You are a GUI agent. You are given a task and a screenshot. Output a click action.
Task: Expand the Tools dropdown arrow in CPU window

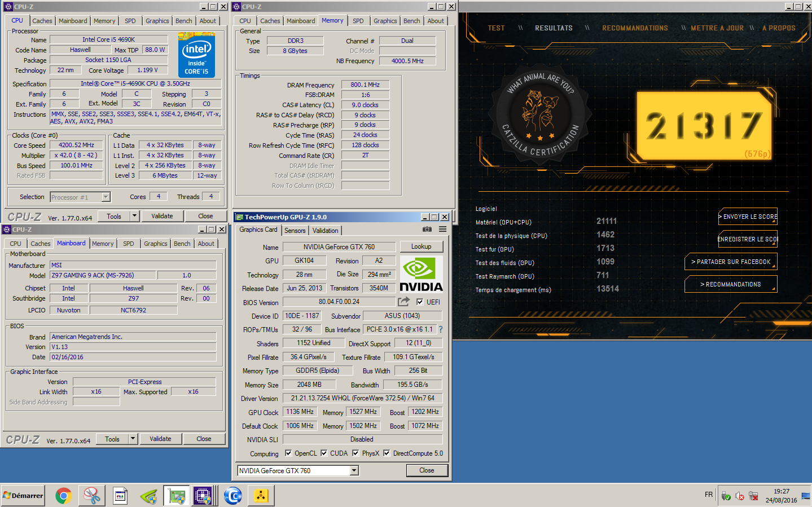click(x=134, y=216)
